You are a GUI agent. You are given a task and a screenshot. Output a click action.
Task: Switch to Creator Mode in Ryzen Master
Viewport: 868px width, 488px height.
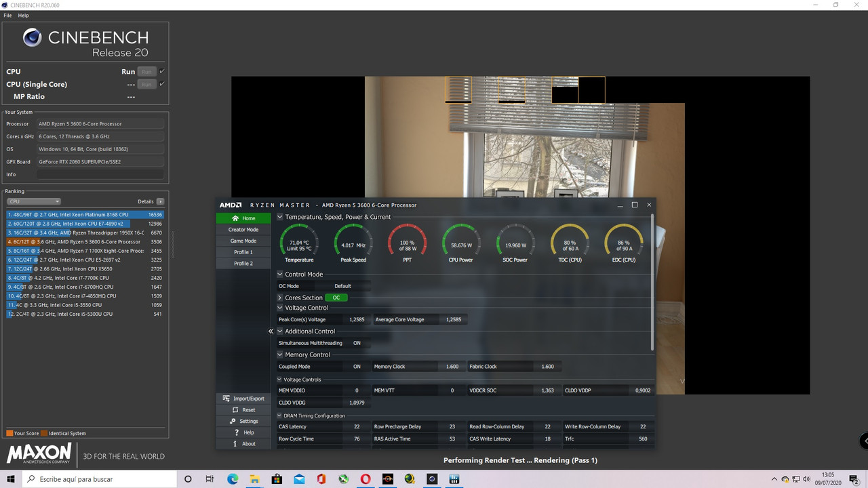click(x=243, y=230)
